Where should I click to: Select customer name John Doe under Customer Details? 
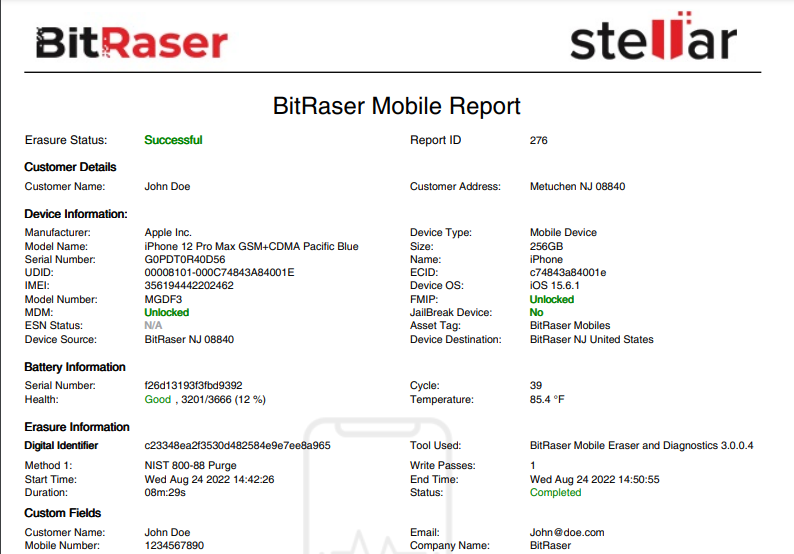(x=167, y=186)
